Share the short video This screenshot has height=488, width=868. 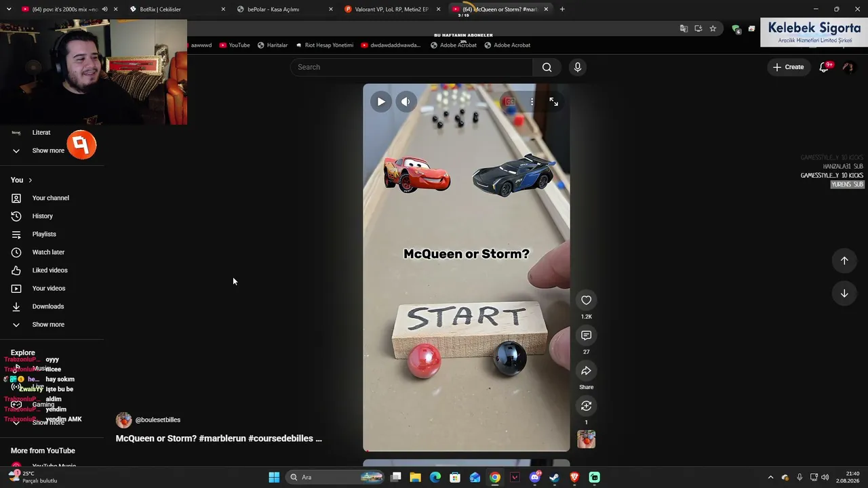coord(587,371)
